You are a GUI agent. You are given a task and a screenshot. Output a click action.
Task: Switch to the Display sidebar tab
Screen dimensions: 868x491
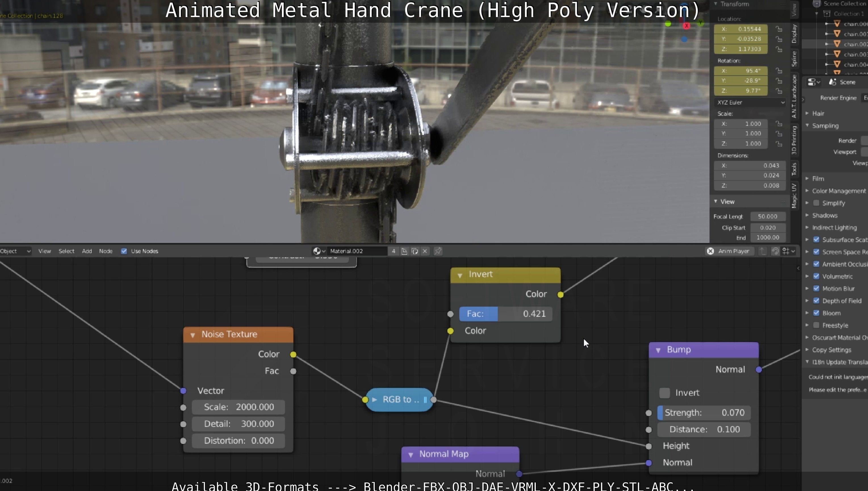(794, 33)
